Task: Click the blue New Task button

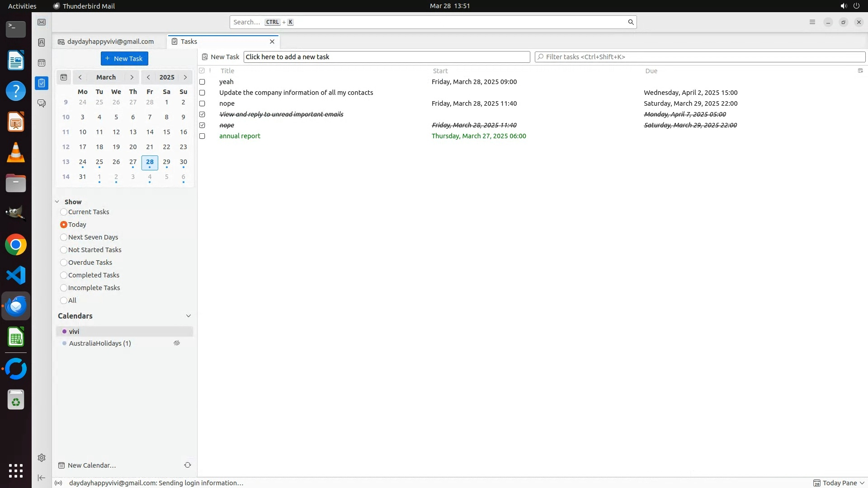Action: pyautogui.click(x=124, y=59)
